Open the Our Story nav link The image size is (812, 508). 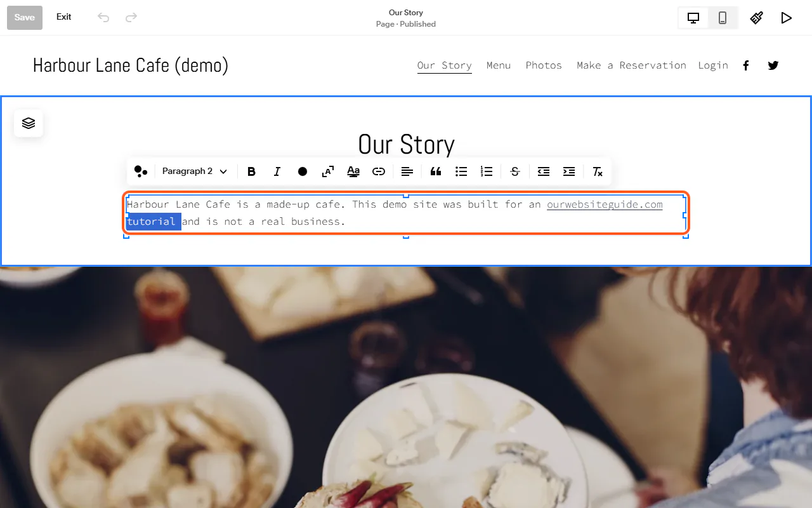point(445,65)
